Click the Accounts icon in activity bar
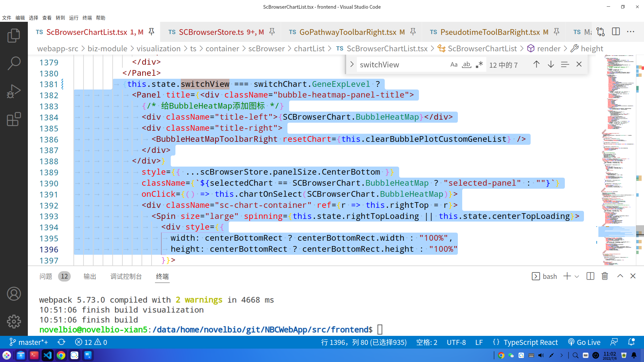The height and width of the screenshot is (362, 644). pos(14,294)
